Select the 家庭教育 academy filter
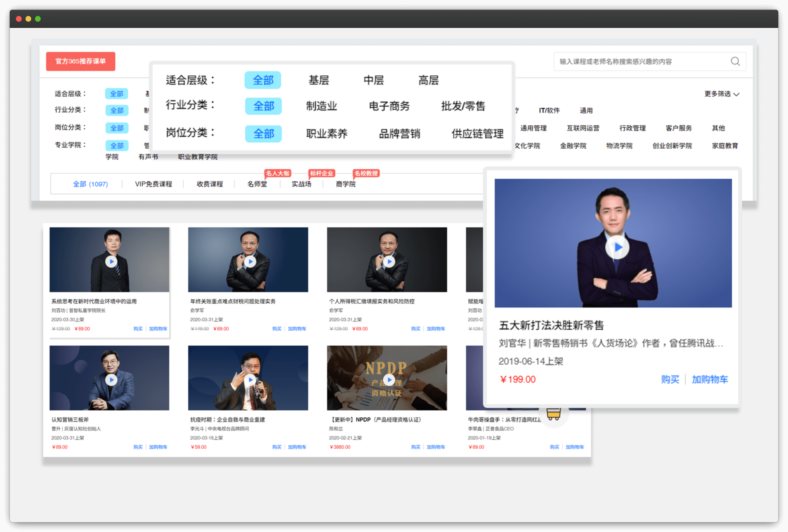Viewport: 788px width, 532px height. [x=725, y=146]
